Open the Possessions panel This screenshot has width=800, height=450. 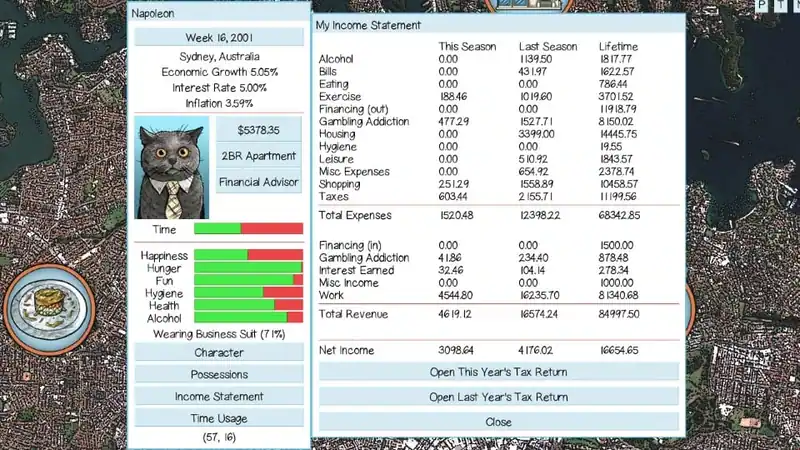(x=219, y=374)
